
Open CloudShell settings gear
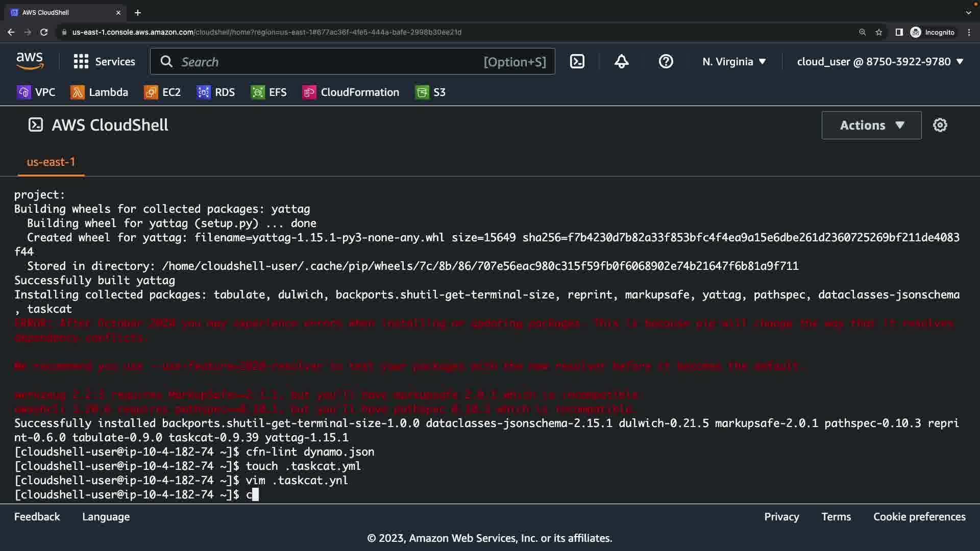pyautogui.click(x=940, y=125)
